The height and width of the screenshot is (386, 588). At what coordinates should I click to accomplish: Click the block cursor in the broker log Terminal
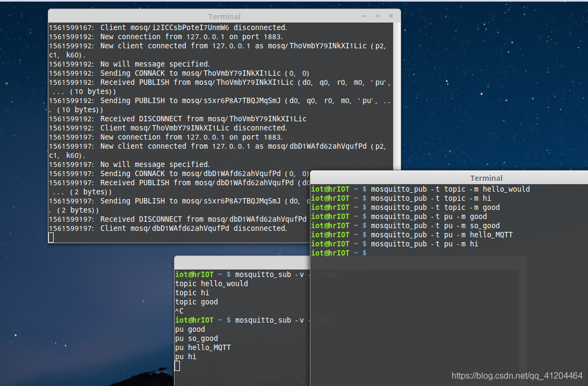pyautogui.click(x=51, y=238)
